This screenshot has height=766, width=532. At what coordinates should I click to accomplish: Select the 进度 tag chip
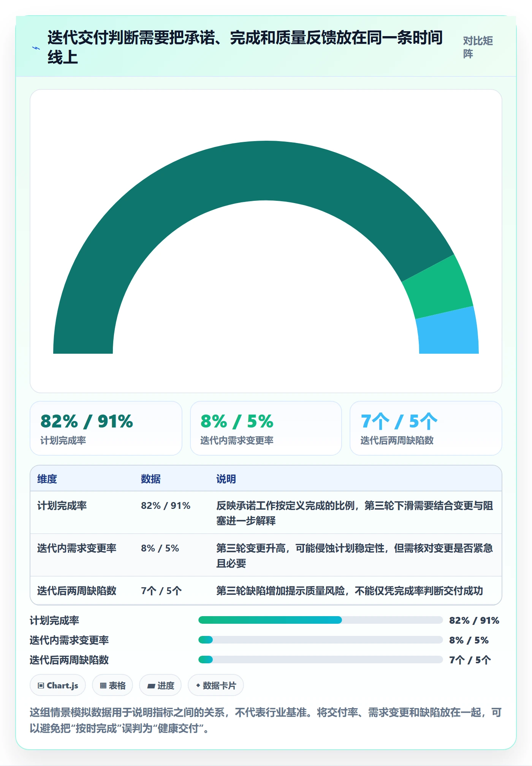[x=160, y=685]
